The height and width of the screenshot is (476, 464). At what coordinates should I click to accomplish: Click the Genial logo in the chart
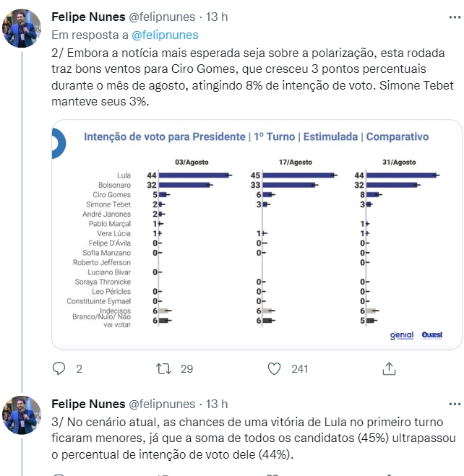click(x=401, y=335)
